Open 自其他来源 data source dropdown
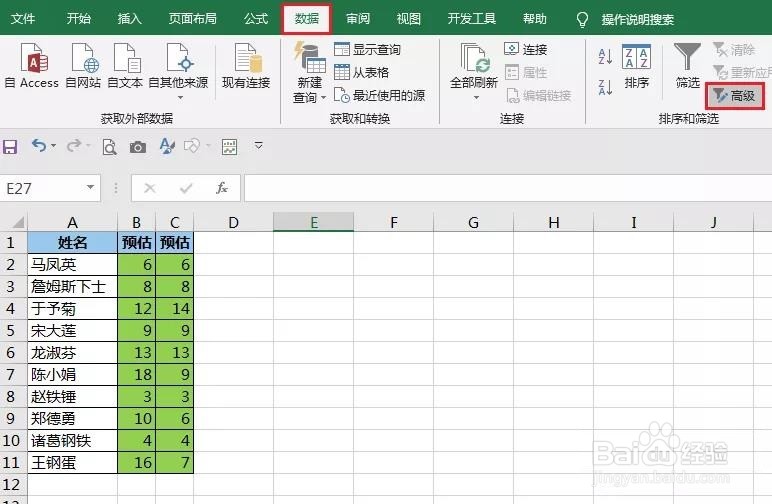This screenshot has width=772, height=504. [x=178, y=70]
